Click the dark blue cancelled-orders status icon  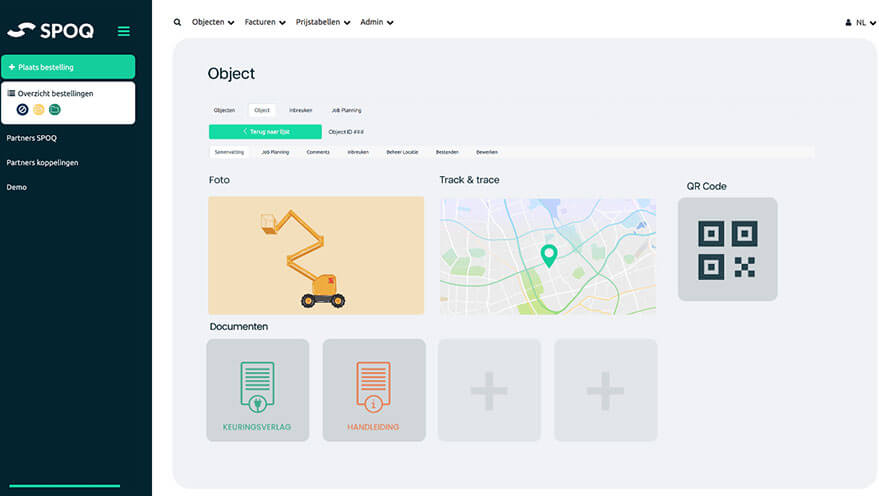point(23,109)
